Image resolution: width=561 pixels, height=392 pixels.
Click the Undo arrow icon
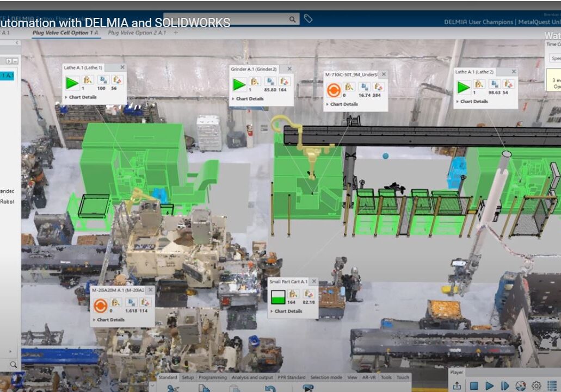click(270, 388)
